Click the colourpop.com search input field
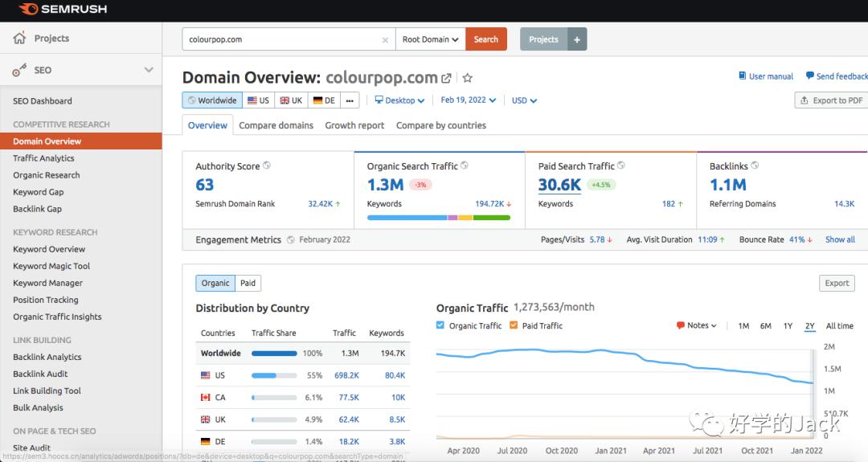The image size is (868, 462). (x=281, y=39)
